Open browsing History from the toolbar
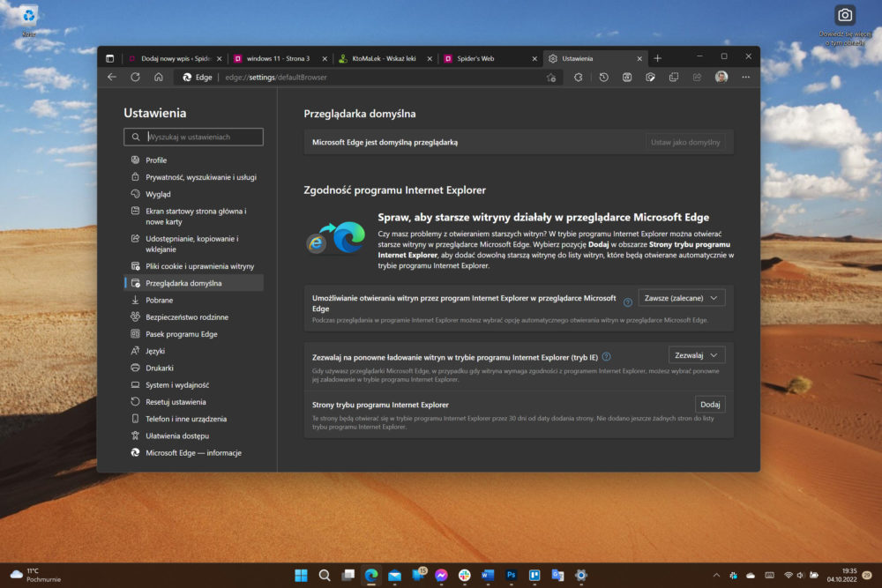 coord(603,78)
